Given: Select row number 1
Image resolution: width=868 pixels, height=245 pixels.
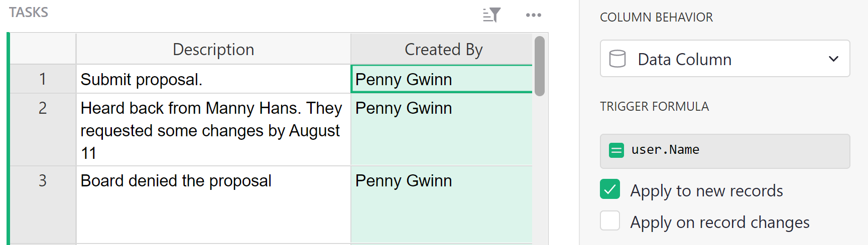Looking at the screenshot, I should pos(43,79).
